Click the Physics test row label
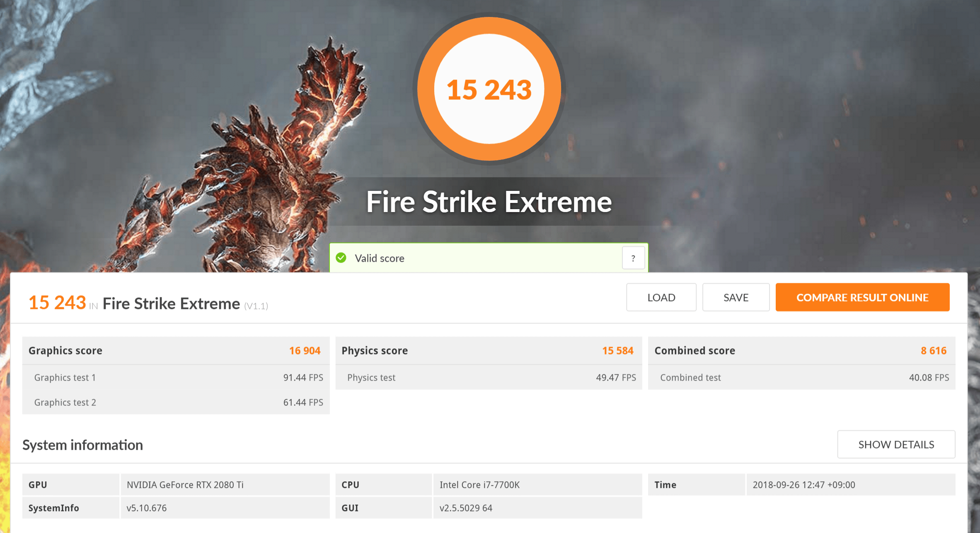980x533 pixels. pos(371,377)
